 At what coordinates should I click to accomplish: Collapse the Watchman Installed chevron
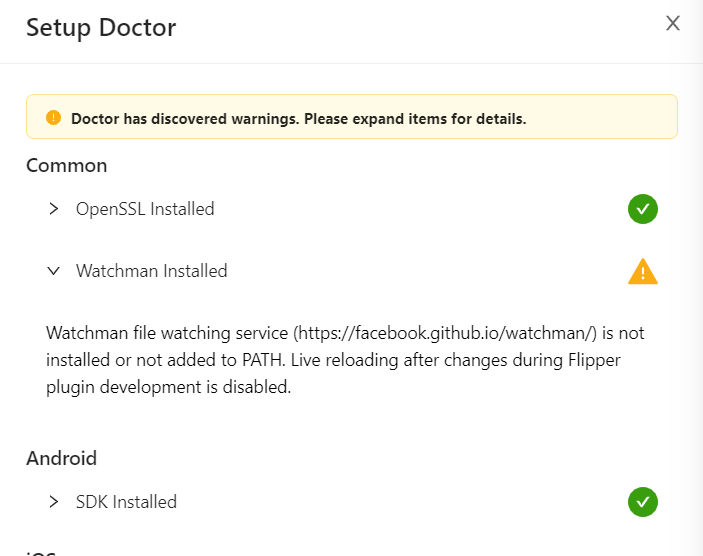54,271
